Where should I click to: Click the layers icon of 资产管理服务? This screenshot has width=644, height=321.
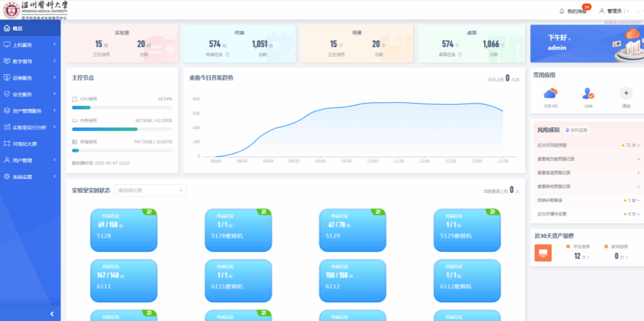[7, 111]
